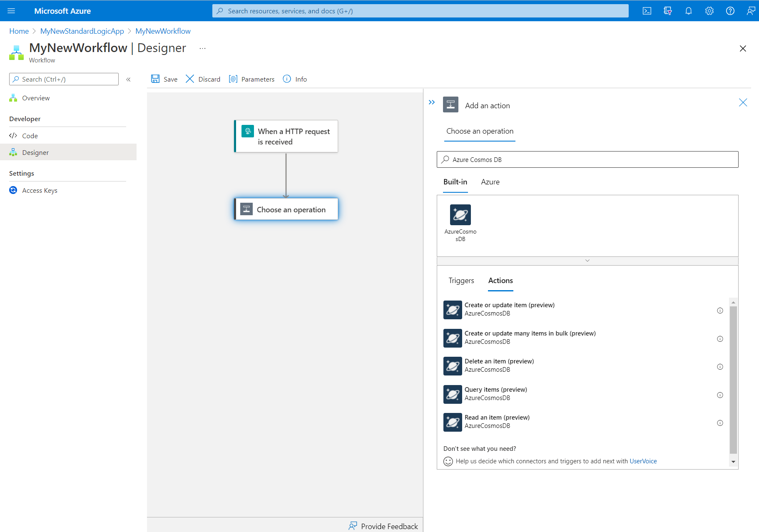The image size is (759, 532).
Task: Open Cloud Shell from the top bar
Action: point(647,11)
